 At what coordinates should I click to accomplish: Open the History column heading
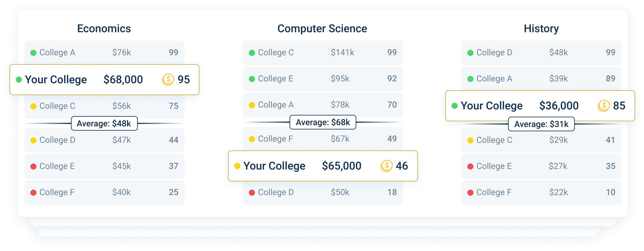click(x=541, y=29)
